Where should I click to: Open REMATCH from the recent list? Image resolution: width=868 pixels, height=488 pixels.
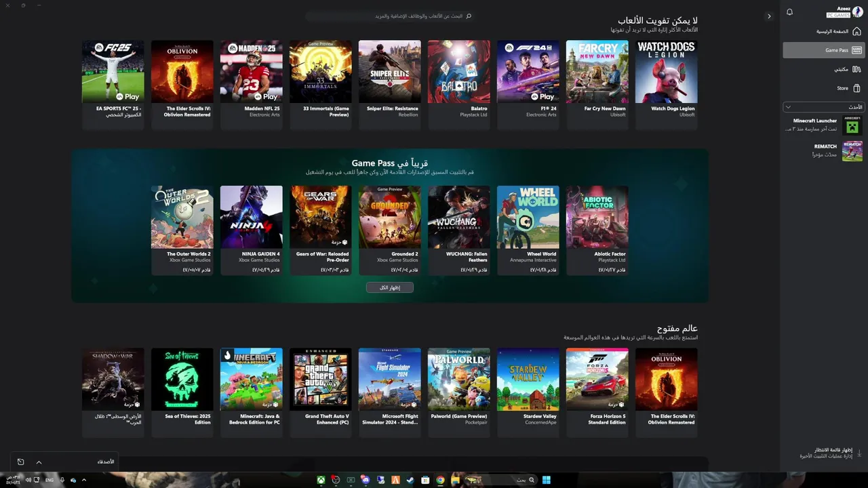[x=823, y=150]
